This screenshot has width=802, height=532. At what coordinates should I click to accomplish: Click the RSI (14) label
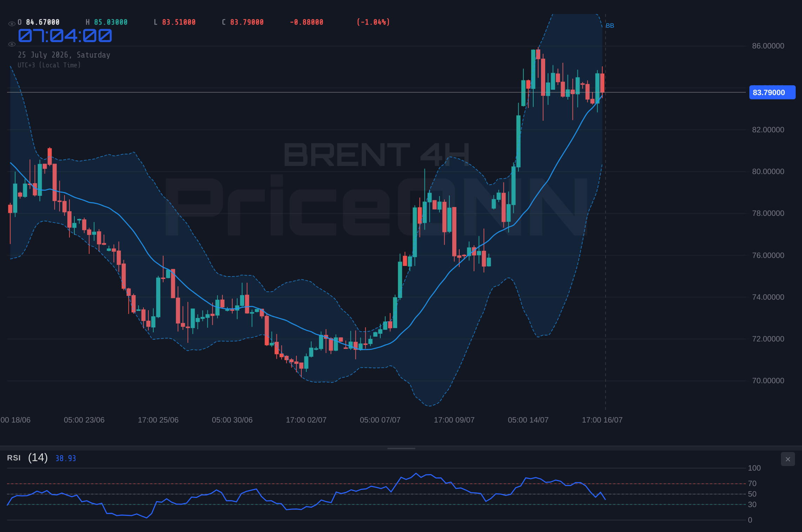pyautogui.click(x=27, y=458)
